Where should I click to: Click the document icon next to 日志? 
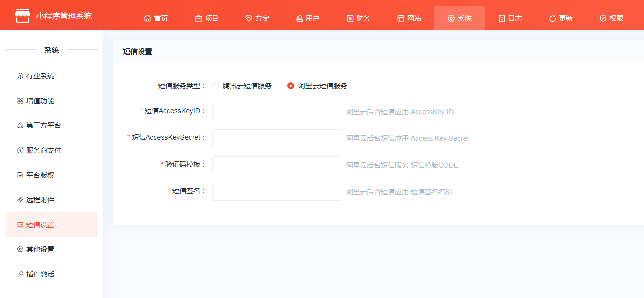click(502, 18)
